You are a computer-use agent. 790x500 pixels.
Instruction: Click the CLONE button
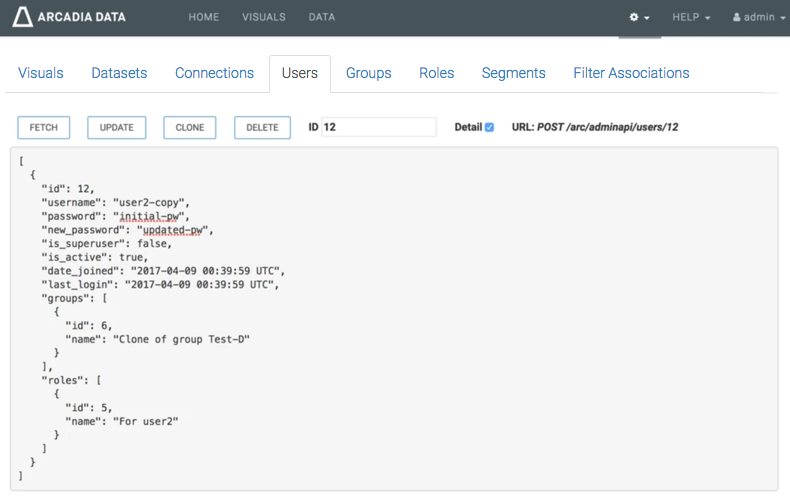point(190,128)
